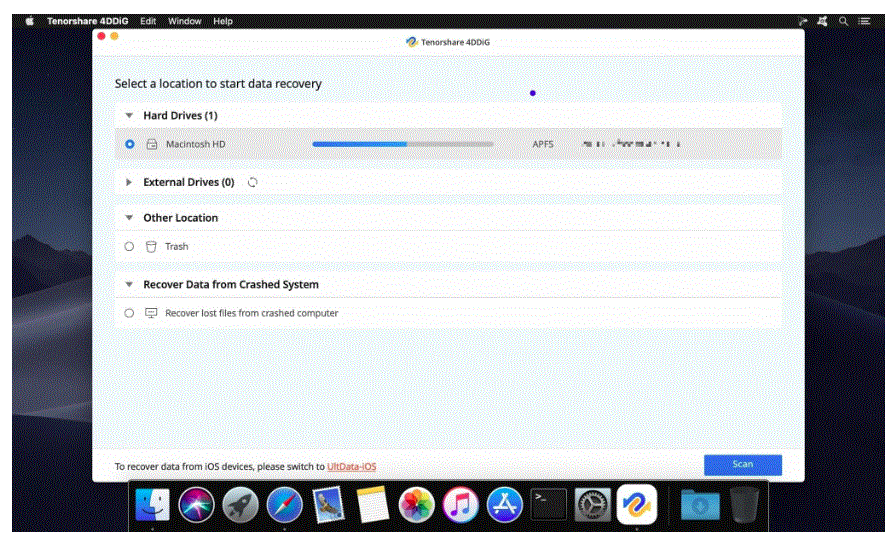Open System Preferences gear in dock

(x=592, y=505)
